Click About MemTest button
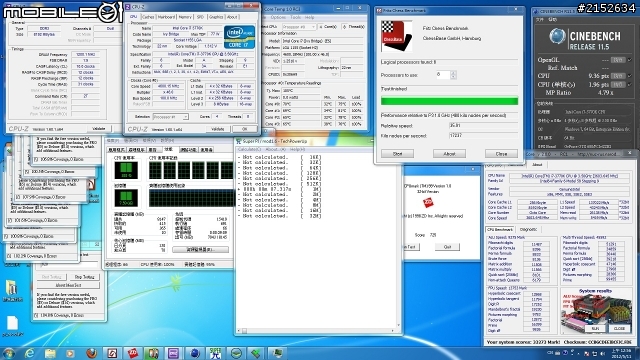Viewport: 640px width, 360px height. point(68,285)
